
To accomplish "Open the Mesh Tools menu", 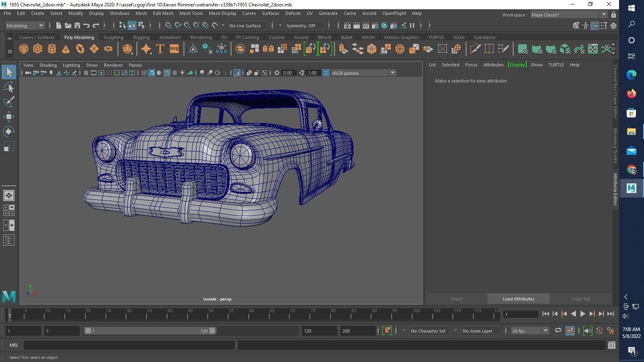I will pyautogui.click(x=191, y=13).
